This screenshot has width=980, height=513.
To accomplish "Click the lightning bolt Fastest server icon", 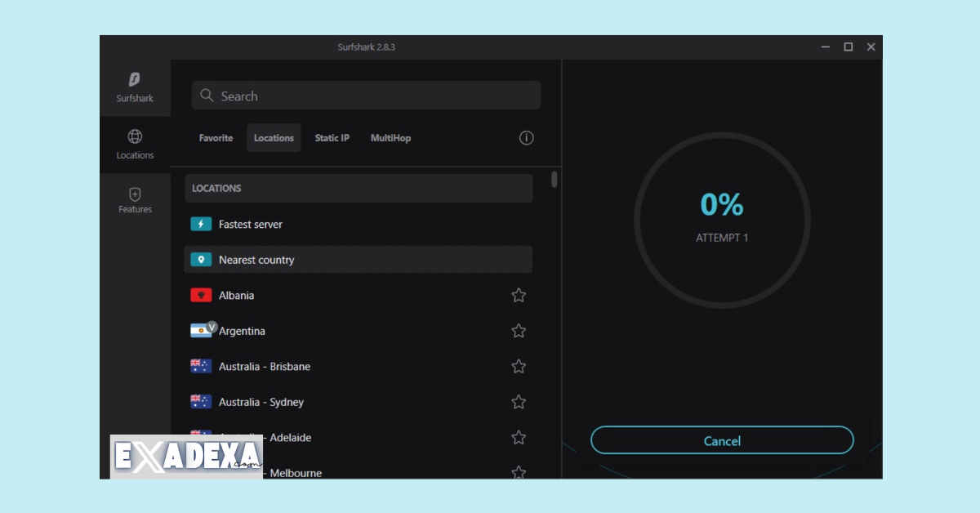I will pyautogui.click(x=200, y=223).
